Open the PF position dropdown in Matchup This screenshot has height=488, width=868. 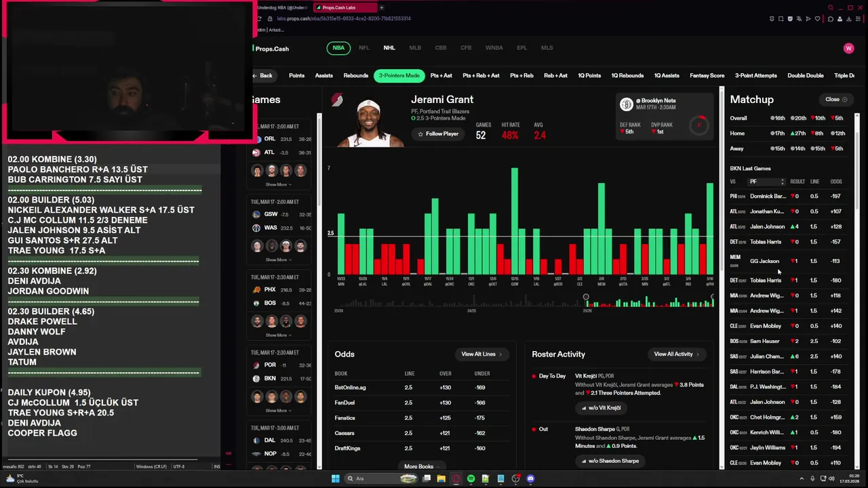tap(766, 182)
